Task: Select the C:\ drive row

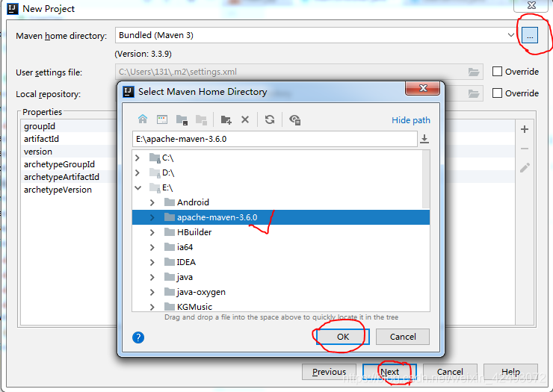Action: pos(277,158)
